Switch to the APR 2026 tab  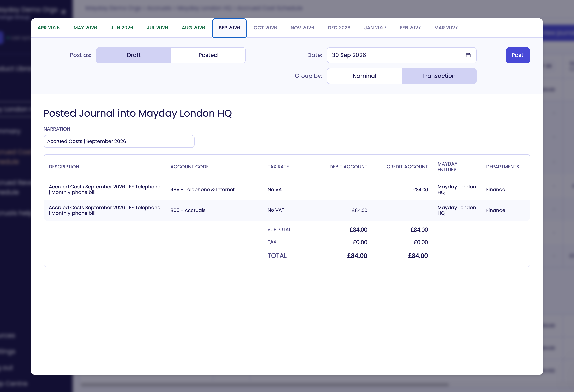pos(49,28)
